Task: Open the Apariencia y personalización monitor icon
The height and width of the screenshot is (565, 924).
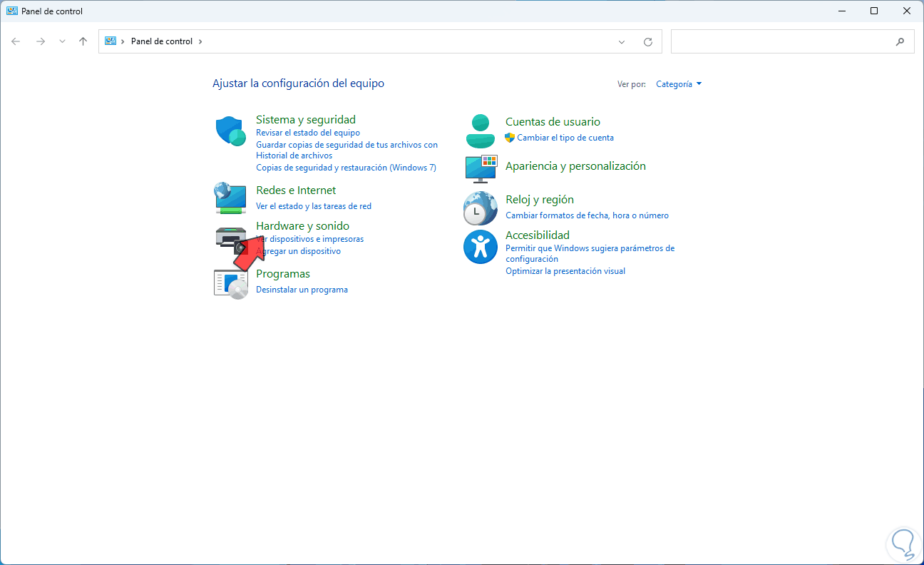Action: (x=481, y=168)
